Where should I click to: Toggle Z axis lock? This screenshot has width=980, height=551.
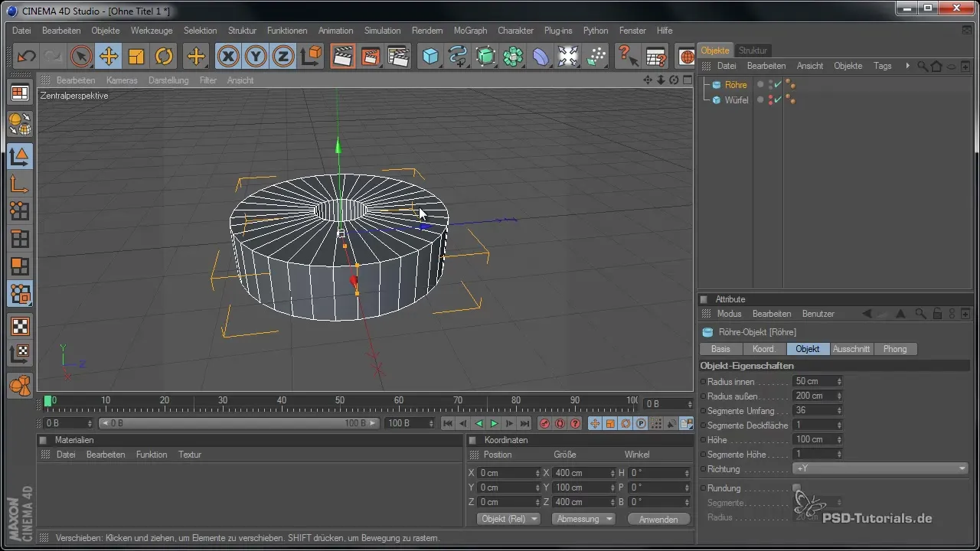(x=283, y=57)
